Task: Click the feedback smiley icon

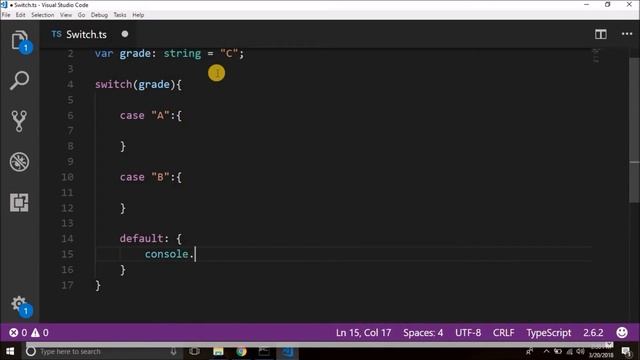Action: click(622, 333)
